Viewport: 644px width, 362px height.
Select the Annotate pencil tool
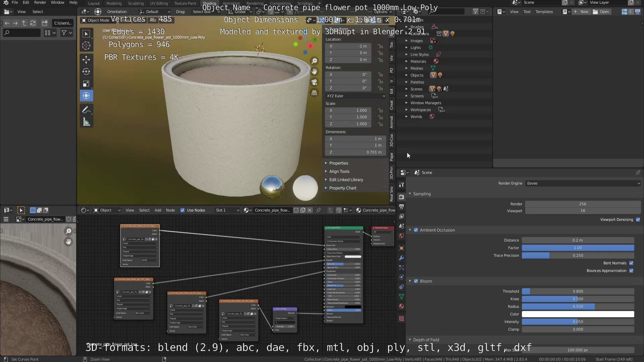[86, 110]
